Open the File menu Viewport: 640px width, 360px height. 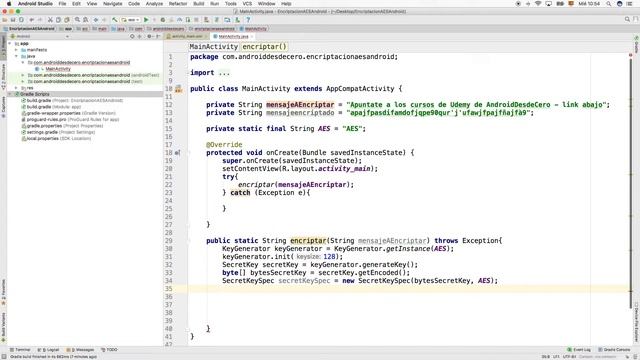(62, 4)
